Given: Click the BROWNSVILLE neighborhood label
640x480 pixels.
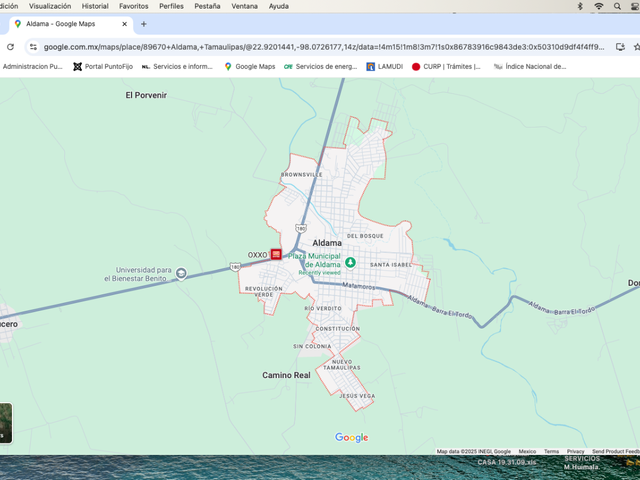Looking at the screenshot, I should pyautogui.click(x=302, y=175).
